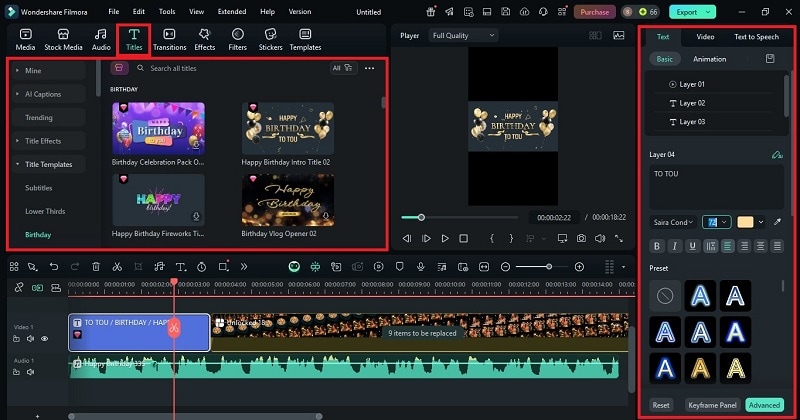This screenshot has width=800, height=420.
Task: Justify text alignment
Action: pyautogui.click(x=777, y=246)
